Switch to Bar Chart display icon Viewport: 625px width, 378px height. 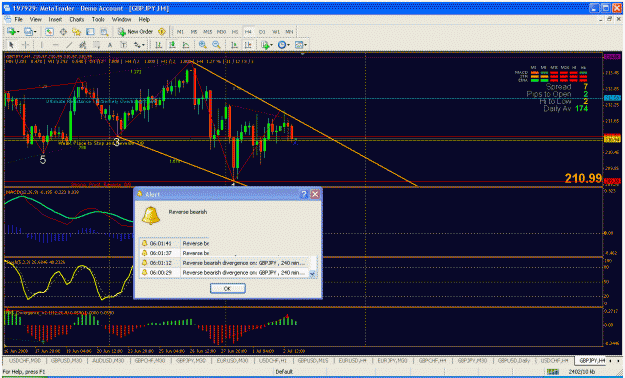click(158, 45)
